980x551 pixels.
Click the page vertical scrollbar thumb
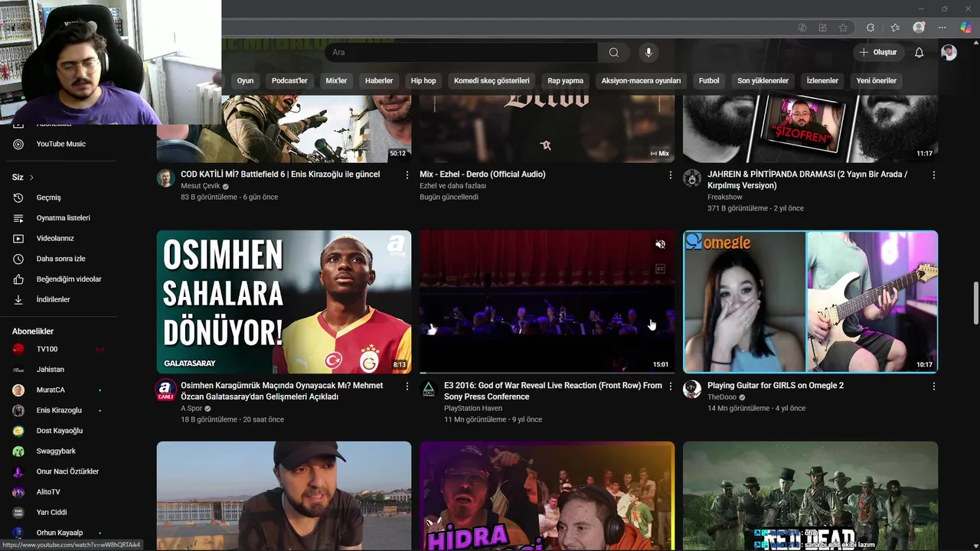pos(975,303)
